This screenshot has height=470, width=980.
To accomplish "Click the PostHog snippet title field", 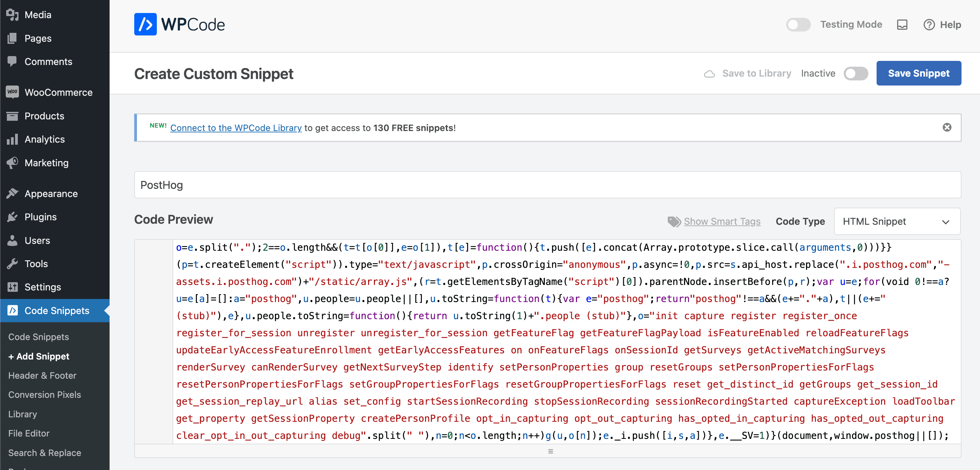I will pyautogui.click(x=548, y=185).
